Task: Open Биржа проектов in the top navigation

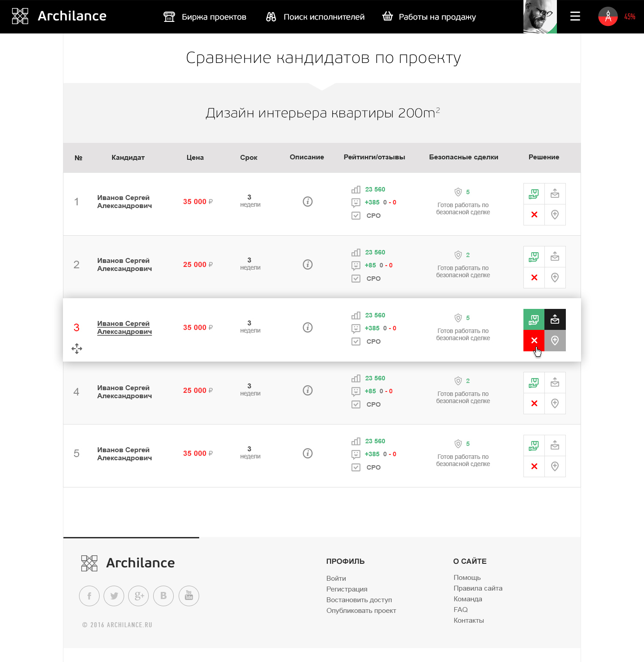Action: tap(205, 17)
